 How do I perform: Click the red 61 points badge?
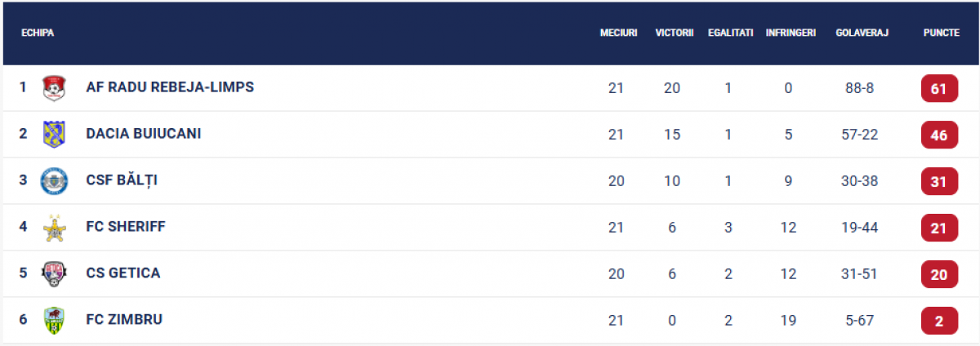939,88
